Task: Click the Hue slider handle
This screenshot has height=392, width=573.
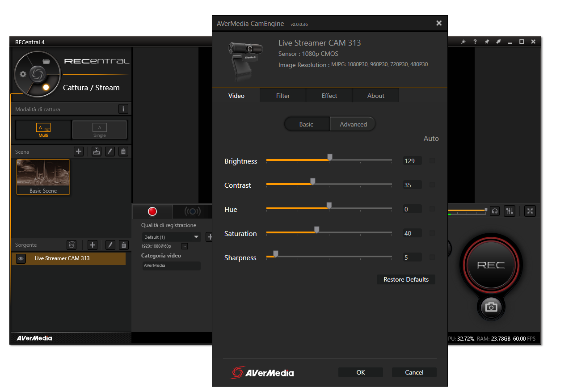Action: click(329, 206)
